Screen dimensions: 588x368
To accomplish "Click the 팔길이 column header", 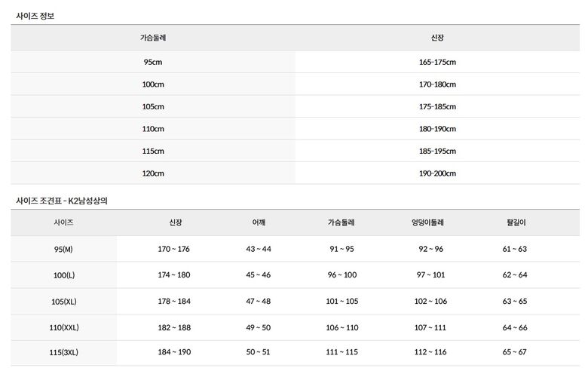I will click(516, 222).
